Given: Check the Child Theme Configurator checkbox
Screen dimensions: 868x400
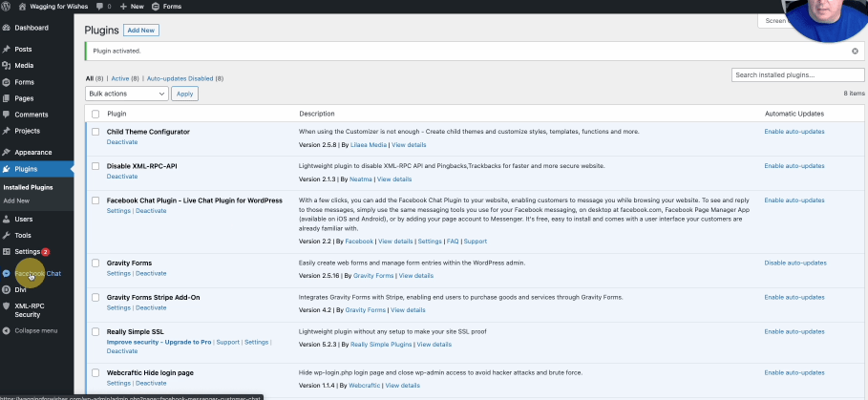Looking at the screenshot, I should point(95,132).
